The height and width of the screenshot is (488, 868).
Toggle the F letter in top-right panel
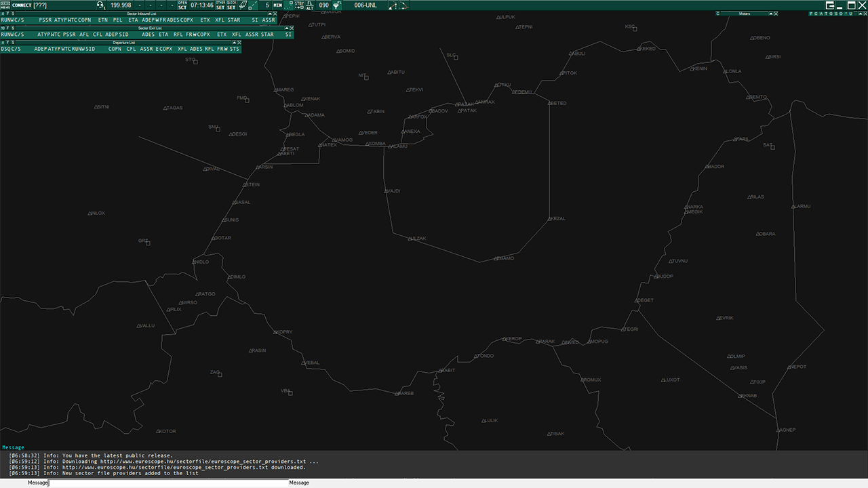click(x=811, y=14)
